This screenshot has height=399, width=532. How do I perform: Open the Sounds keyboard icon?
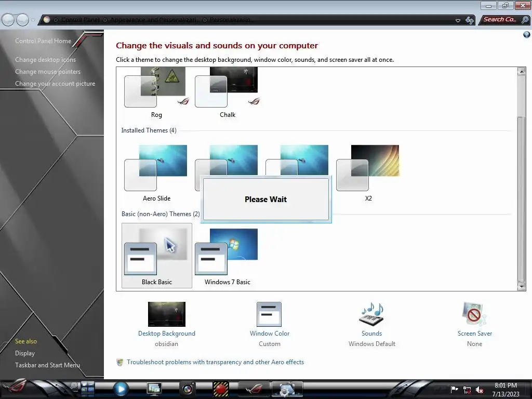371,314
